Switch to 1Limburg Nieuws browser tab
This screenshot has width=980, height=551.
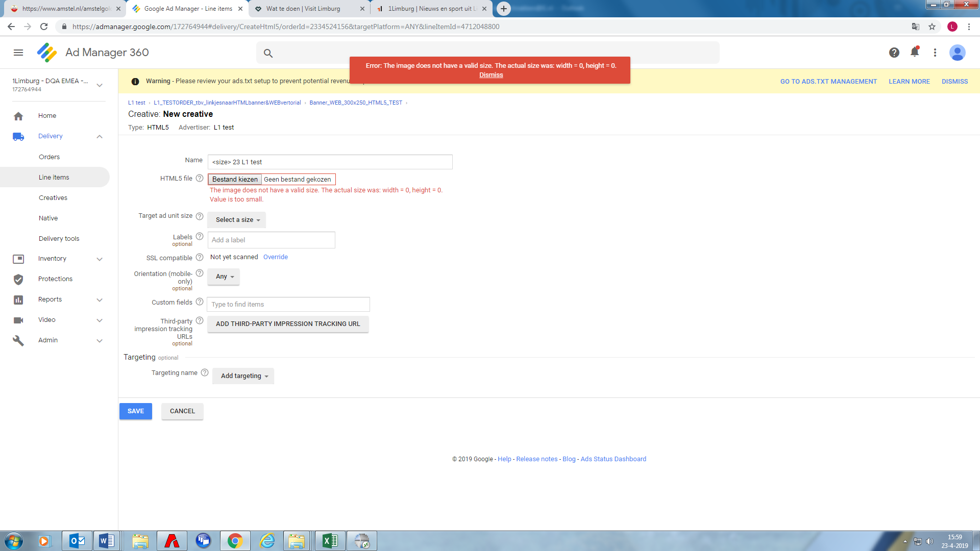point(432,9)
